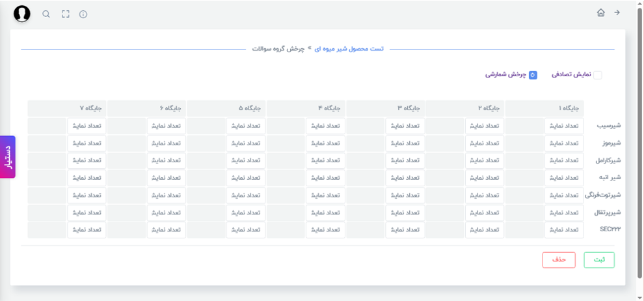
Task: Focus تعداد نمایش field for شیرسیب in جایگاه ۴
Action: coord(325,126)
